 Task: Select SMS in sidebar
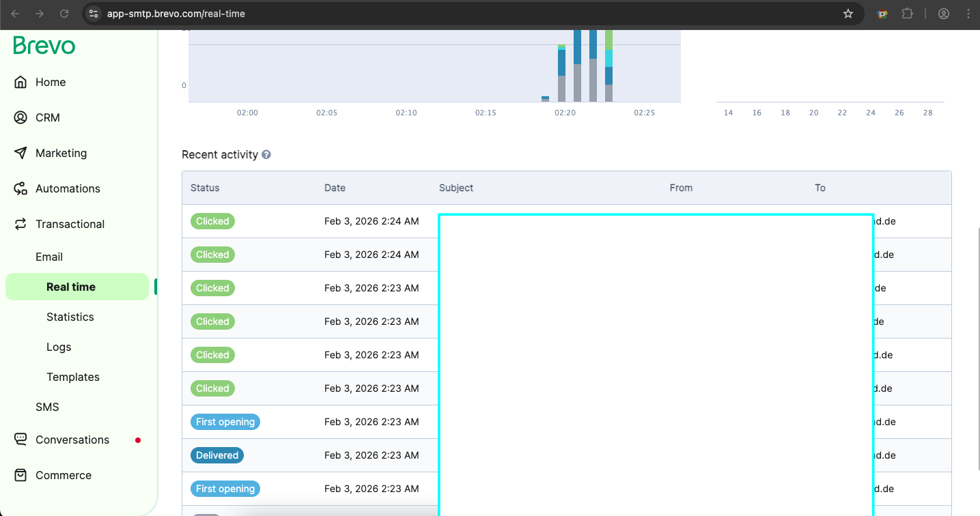tap(47, 407)
